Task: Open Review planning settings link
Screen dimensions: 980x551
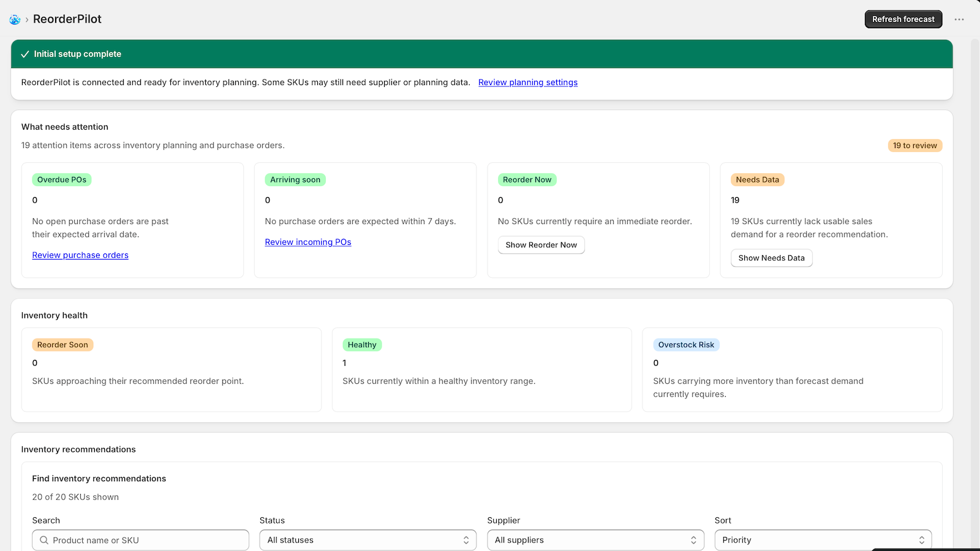Action: coord(528,82)
